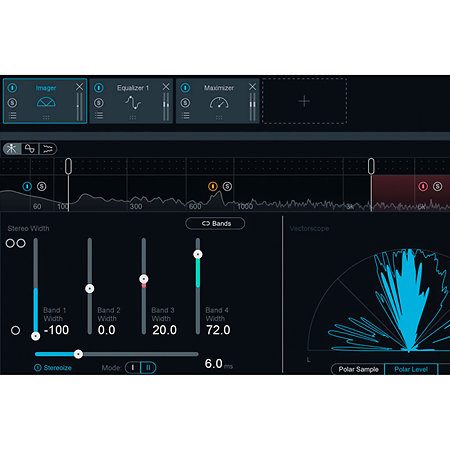Bypass the blue low band

click(x=27, y=186)
